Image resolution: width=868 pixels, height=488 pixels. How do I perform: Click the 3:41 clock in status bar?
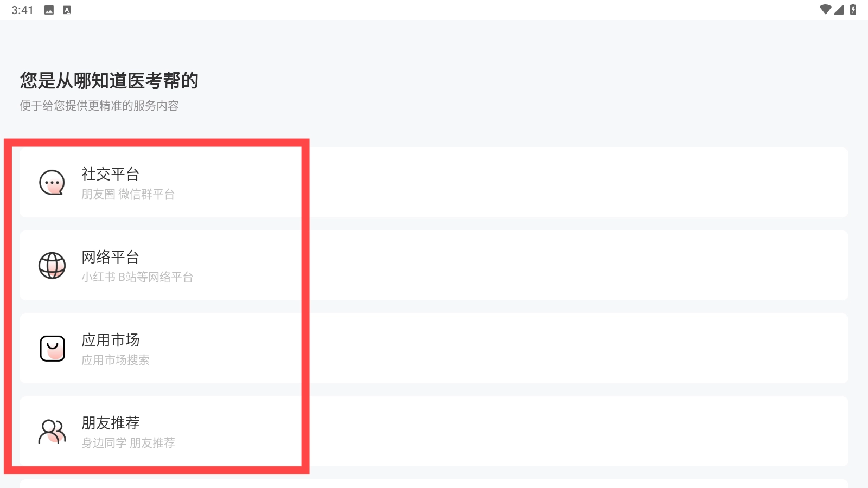pos(22,10)
